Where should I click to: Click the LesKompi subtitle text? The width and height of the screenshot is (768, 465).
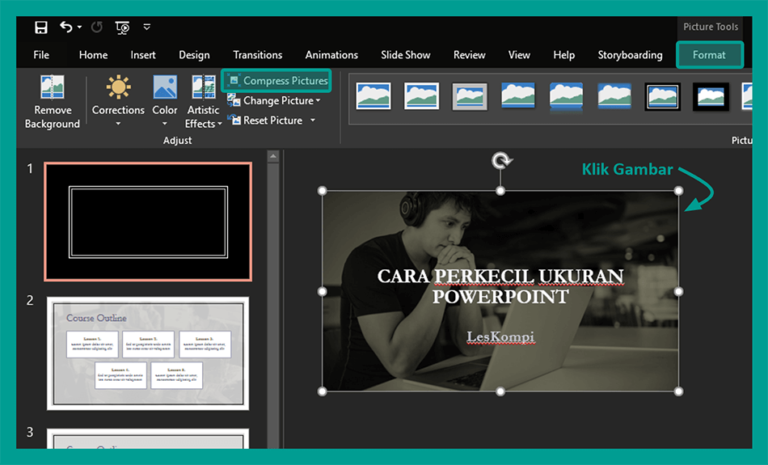tap(500, 337)
